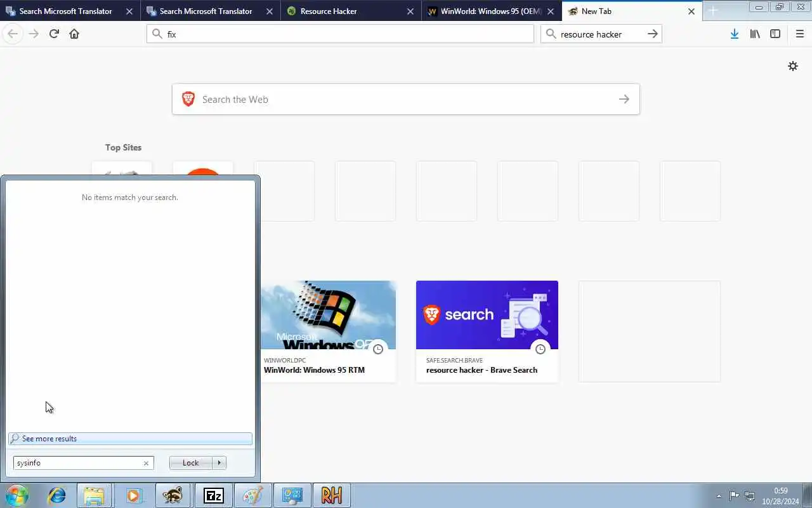The height and width of the screenshot is (508, 812).
Task: Switch to the WinWorld: Windows 95 tab
Action: pos(491,11)
